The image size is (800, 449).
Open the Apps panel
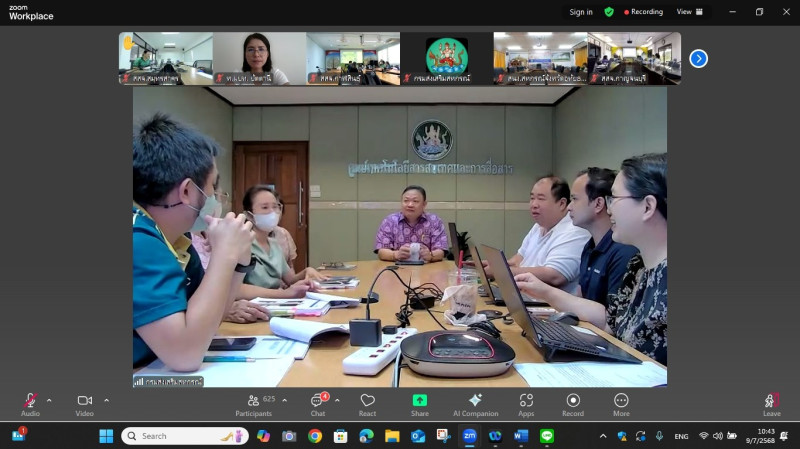click(526, 403)
